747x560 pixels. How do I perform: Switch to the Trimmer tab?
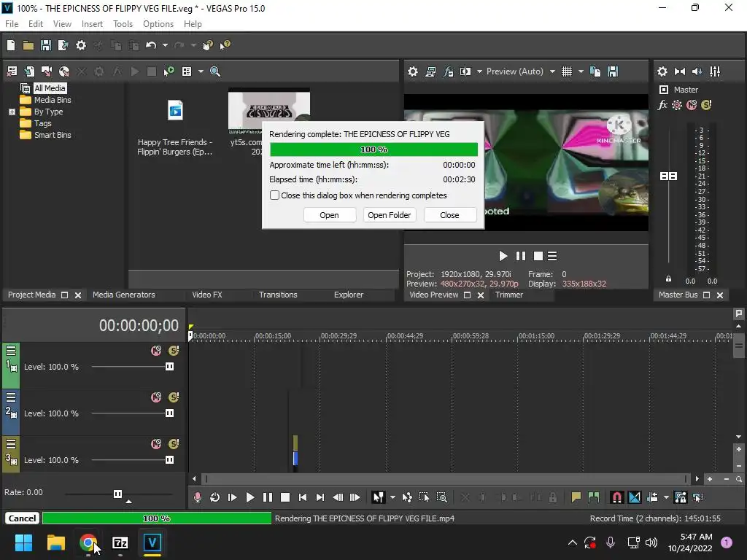pos(508,295)
